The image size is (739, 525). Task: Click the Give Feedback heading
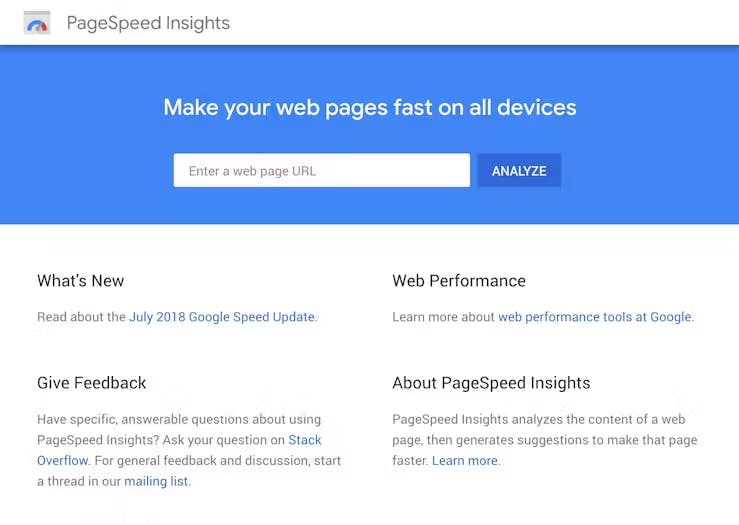pyautogui.click(x=92, y=383)
